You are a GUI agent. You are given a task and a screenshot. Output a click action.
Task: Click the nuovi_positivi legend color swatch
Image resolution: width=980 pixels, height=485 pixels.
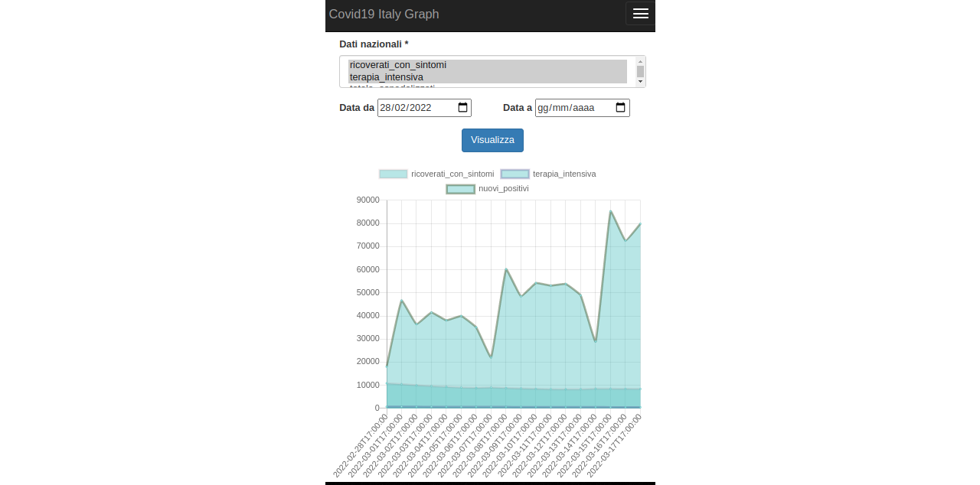(460, 188)
